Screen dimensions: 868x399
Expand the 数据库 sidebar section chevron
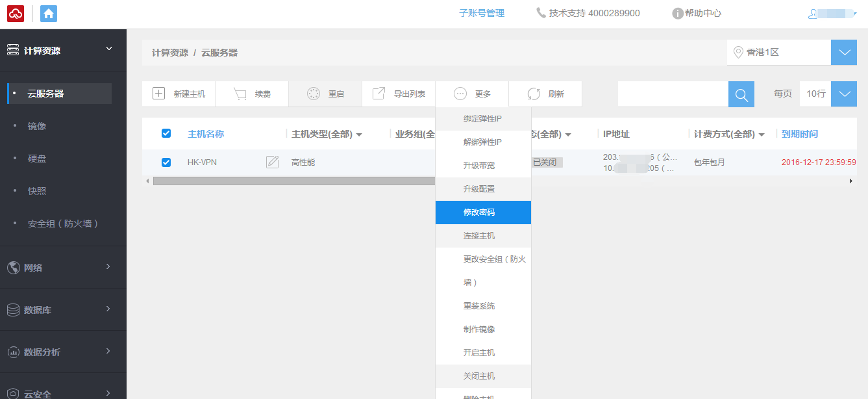click(x=108, y=309)
